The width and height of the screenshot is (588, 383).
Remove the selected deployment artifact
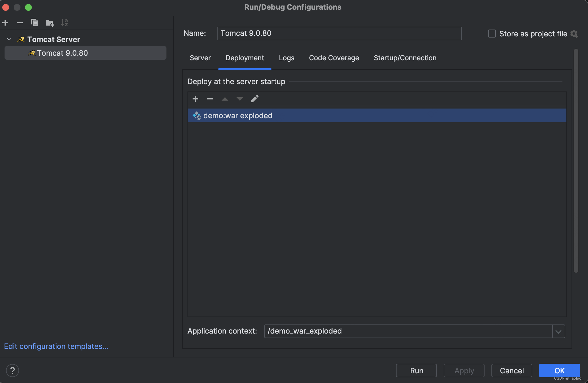(210, 99)
